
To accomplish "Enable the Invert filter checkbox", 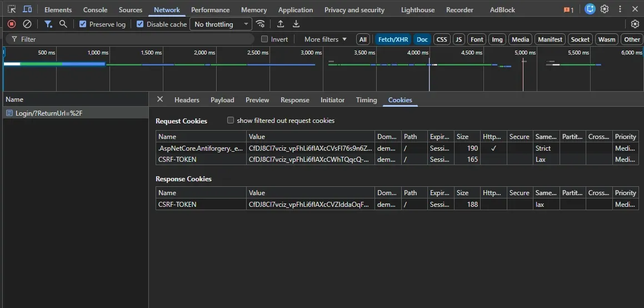I will click(x=264, y=39).
